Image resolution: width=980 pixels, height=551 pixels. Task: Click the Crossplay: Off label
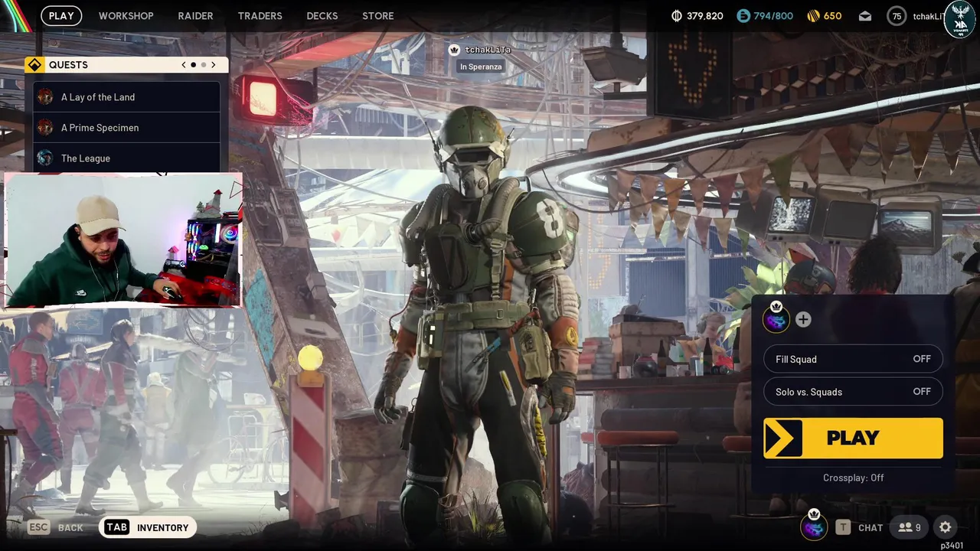[853, 478]
